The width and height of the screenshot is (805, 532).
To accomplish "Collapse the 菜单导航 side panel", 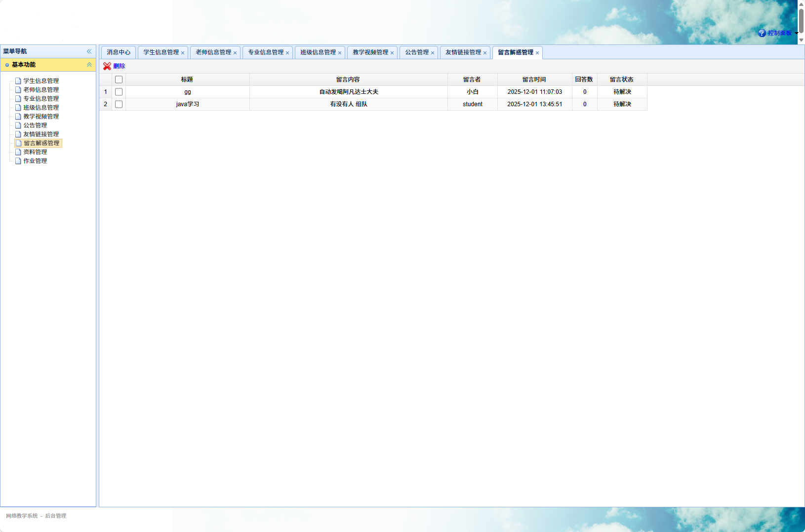I will coord(89,51).
